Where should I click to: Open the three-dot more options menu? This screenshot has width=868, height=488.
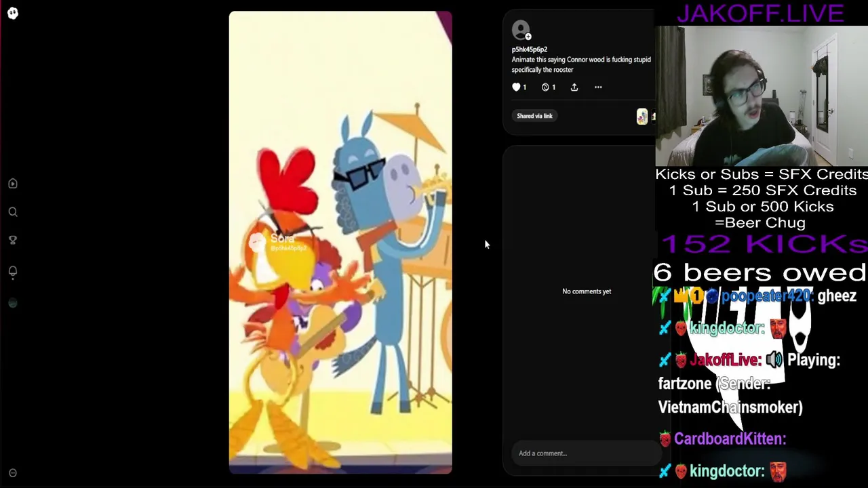point(598,87)
